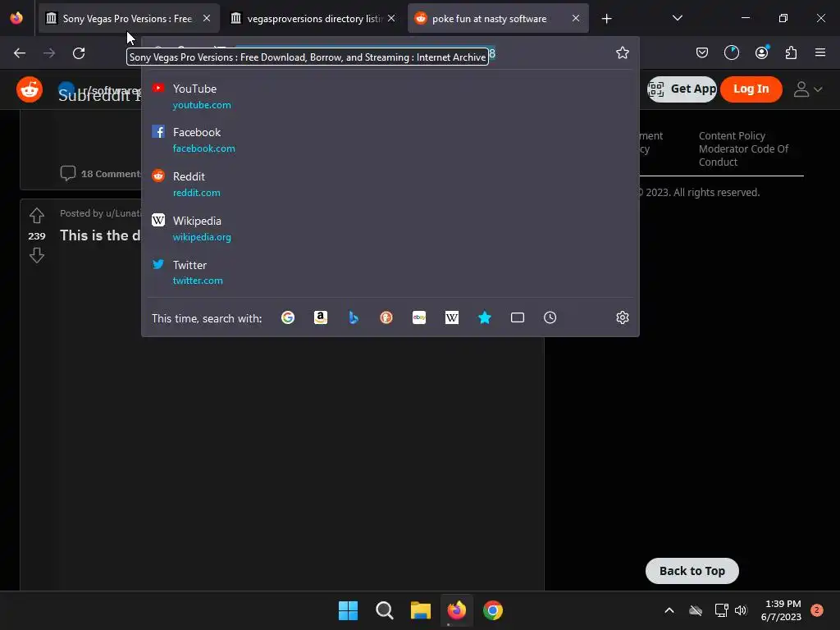Open the 18 Comments link
The width and height of the screenshot is (840, 630).
[x=100, y=174]
